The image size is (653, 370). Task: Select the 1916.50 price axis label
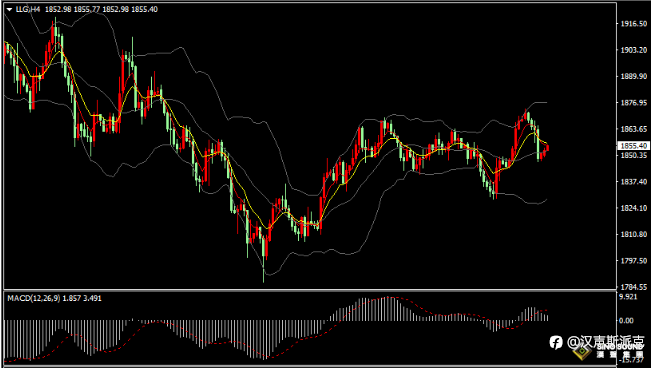click(x=634, y=24)
